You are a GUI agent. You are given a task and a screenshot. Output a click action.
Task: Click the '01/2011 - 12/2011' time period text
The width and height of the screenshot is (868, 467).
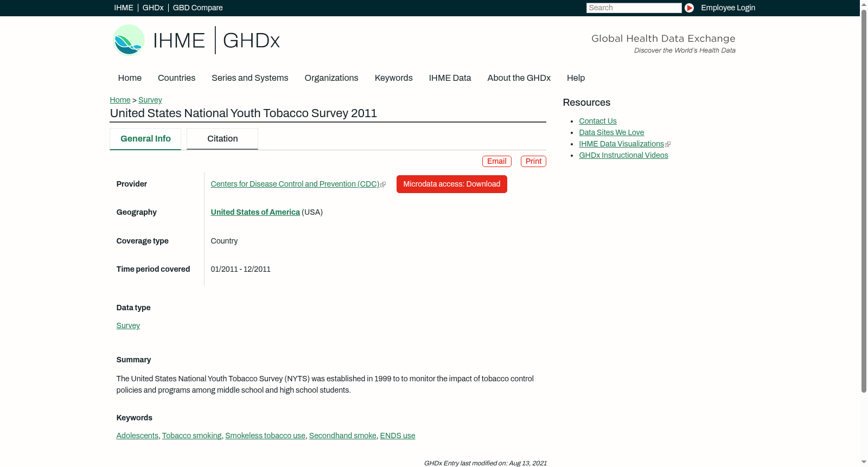[241, 269]
